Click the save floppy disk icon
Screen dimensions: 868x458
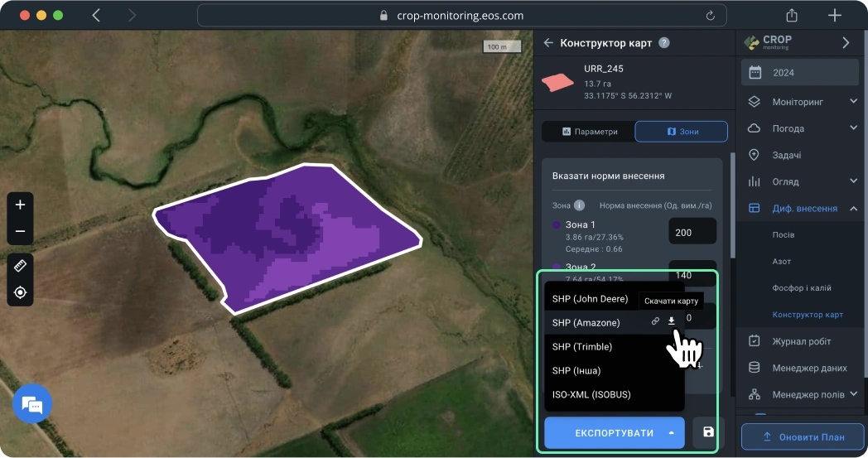tap(708, 432)
